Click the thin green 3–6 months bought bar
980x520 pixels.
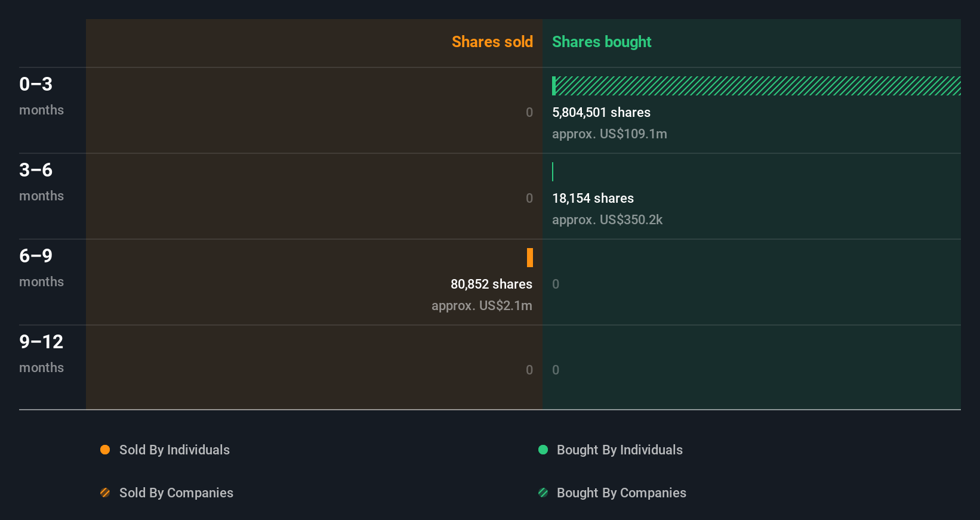tap(553, 172)
